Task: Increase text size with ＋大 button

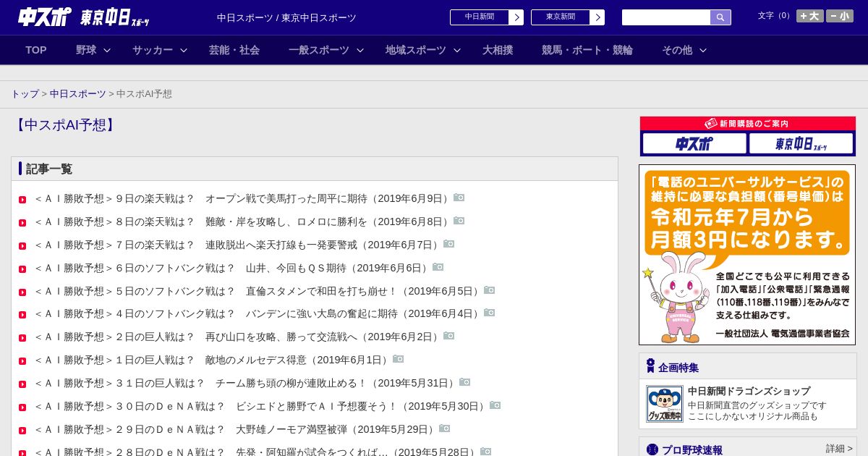Action: (x=810, y=16)
